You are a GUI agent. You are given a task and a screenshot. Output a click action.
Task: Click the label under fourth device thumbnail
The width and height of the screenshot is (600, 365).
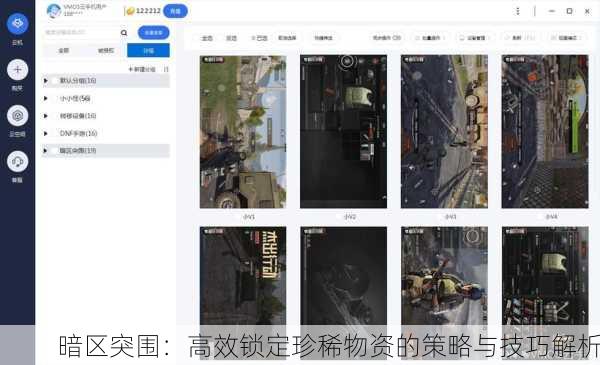point(551,217)
